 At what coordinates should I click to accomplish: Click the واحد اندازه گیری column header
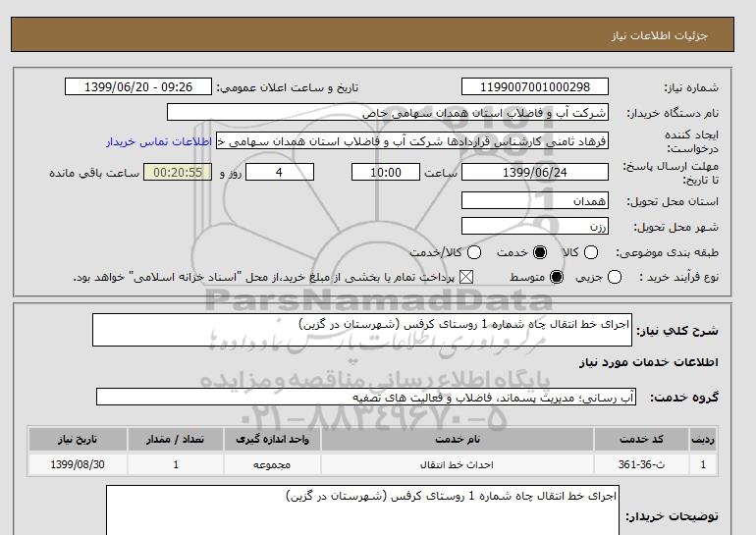tap(272, 440)
